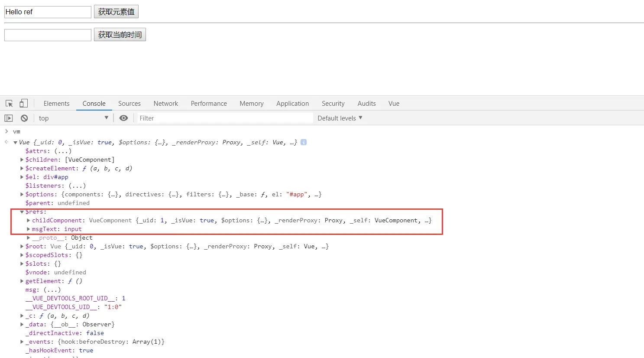This screenshot has height=358, width=644.
Task: Expand the getElement function entry
Action: [22, 281]
